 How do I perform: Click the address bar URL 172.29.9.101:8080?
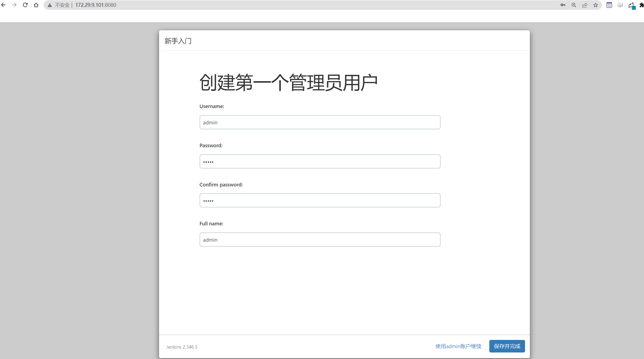coord(96,5)
